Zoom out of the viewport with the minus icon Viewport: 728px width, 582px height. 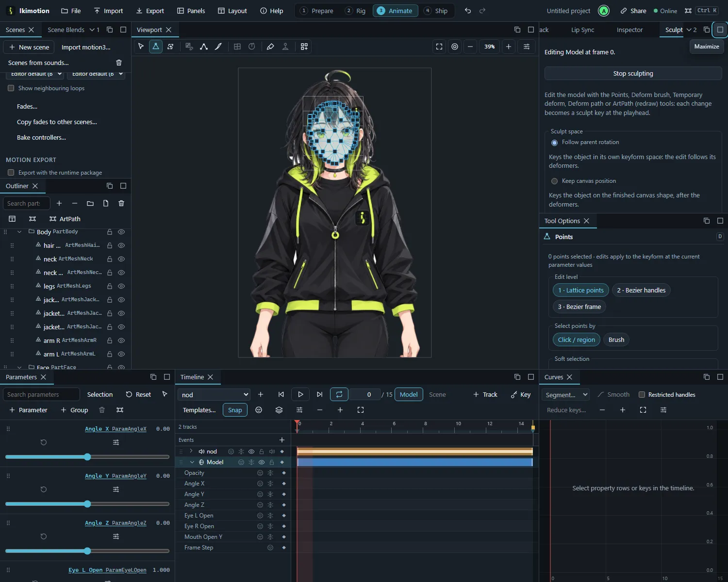click(470, 47)
